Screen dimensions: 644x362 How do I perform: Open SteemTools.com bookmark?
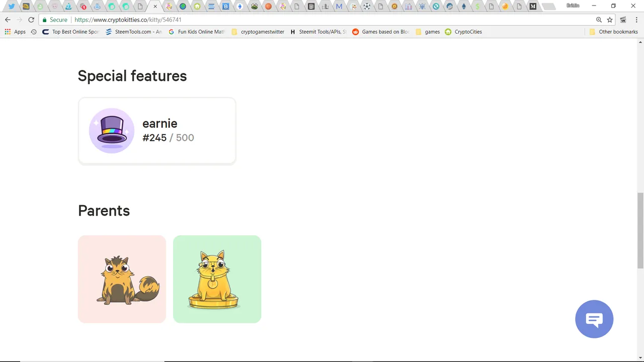pyautogui.click(x=133, y=32)
